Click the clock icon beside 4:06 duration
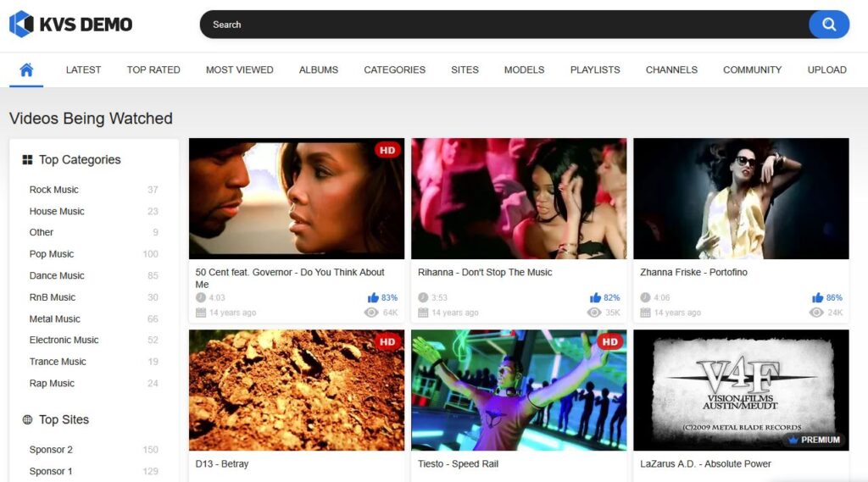 pyautogui.click(x=645, y=297)
